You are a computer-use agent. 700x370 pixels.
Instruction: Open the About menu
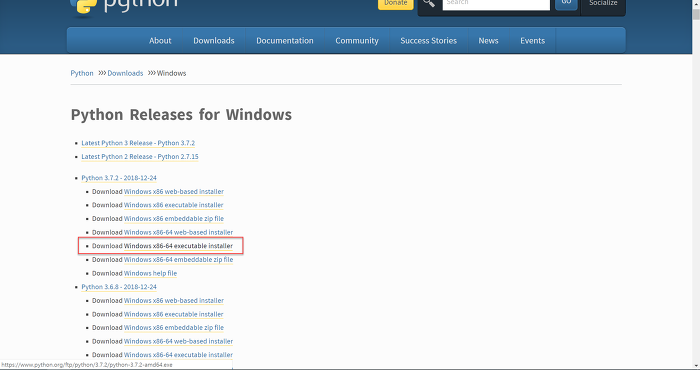coord(160,41)
